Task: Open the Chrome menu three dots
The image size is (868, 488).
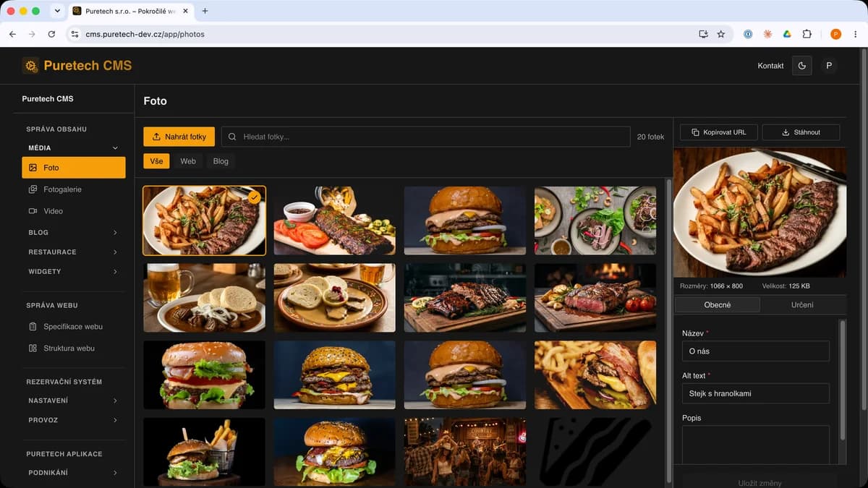Action: tap(855, 34)
